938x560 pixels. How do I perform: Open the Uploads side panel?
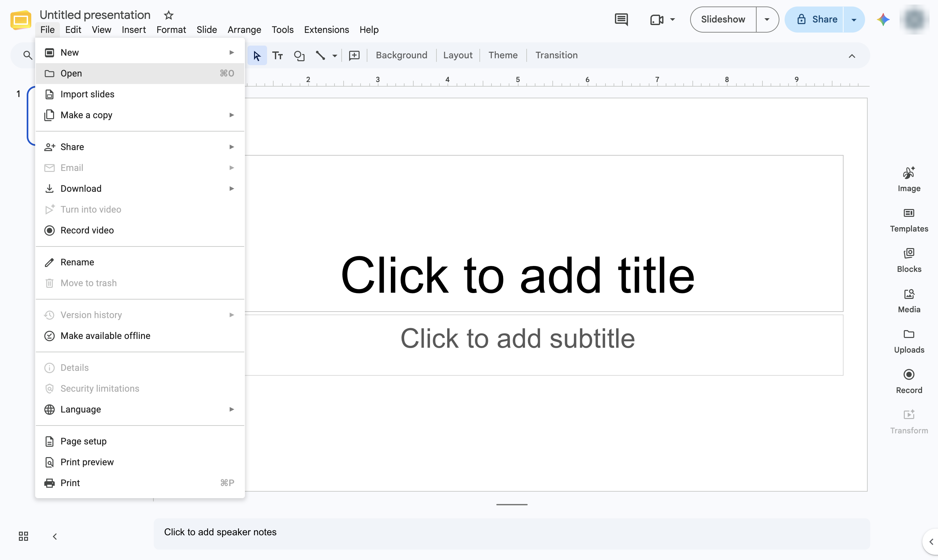(x=909, y=341)
